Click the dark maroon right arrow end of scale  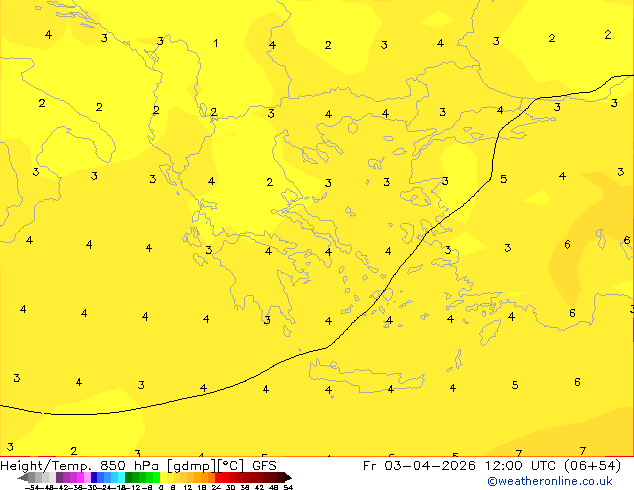point(288,477)
